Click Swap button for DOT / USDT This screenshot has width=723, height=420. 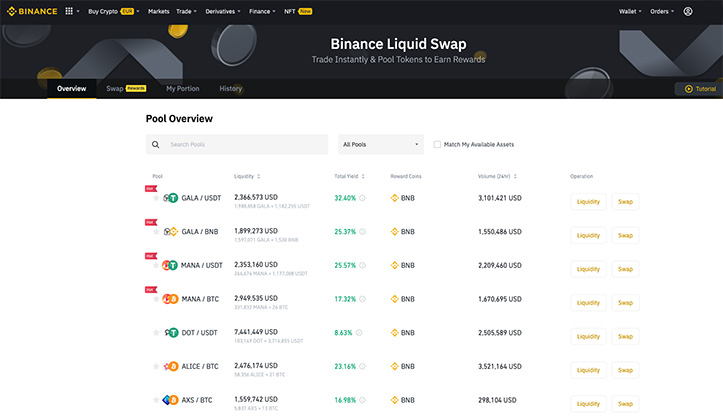point(625,336)
